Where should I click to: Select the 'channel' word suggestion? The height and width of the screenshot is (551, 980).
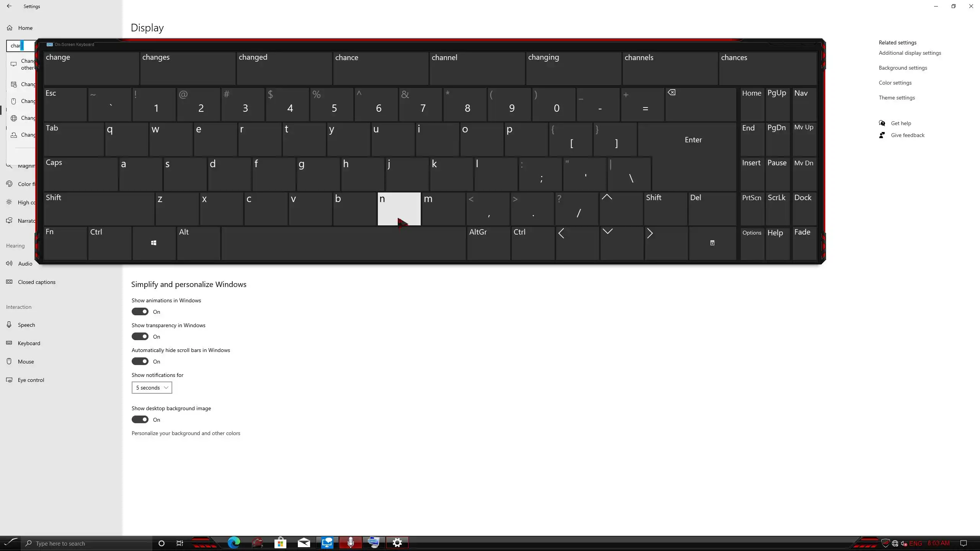pyautogui.click(x=477, y=68)
